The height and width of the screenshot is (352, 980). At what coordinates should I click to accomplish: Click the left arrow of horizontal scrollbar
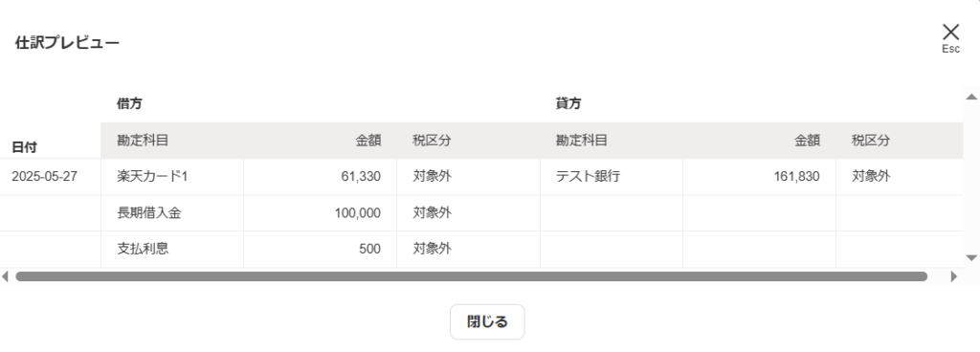click(5, 276)
